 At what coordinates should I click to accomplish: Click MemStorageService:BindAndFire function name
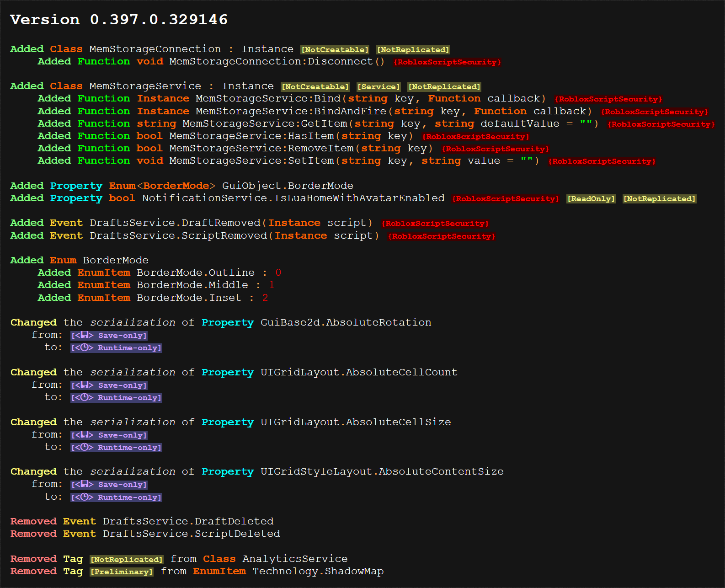click(291, 111)
